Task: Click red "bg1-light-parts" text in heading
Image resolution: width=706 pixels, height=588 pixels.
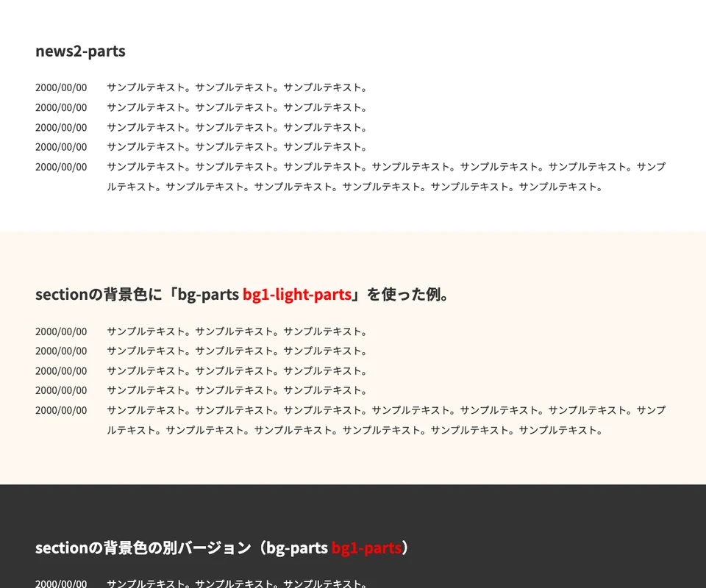Action: (x=297, y=295)
